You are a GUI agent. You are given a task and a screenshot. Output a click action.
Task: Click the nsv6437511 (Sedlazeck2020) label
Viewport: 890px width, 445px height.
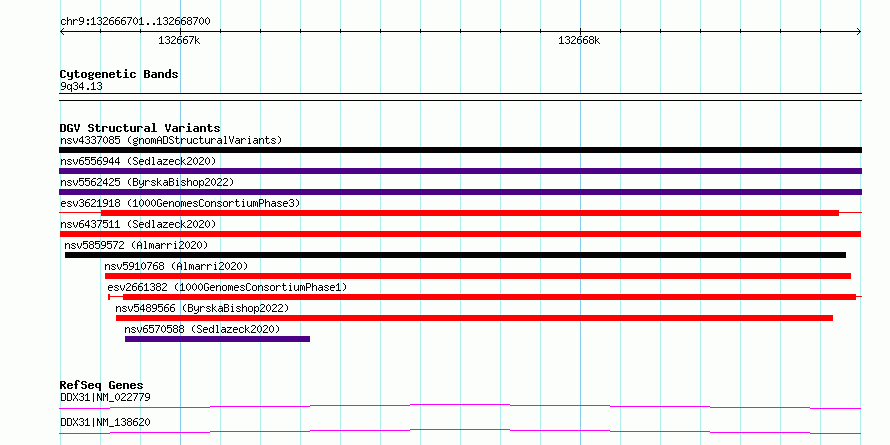[138, 224]
